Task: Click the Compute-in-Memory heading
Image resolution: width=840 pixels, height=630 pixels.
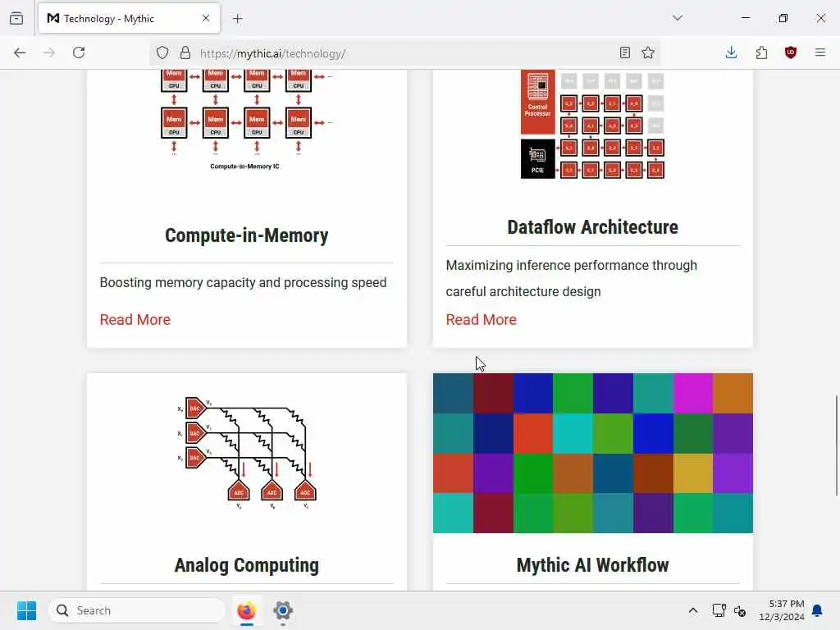Action: [246, 235]
